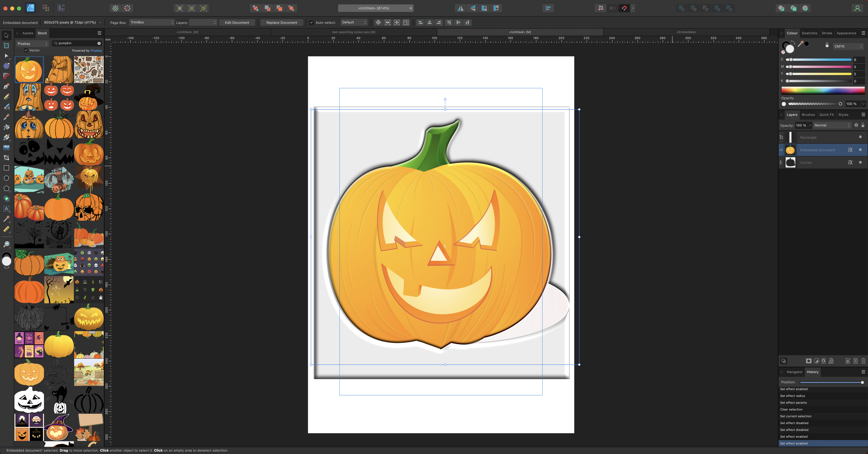Uncheck the Vector checkbox in Stock panel
Image resolution: width=868 pixels, height=454 pixels.
pyautogui.click(x=26, y=50)
